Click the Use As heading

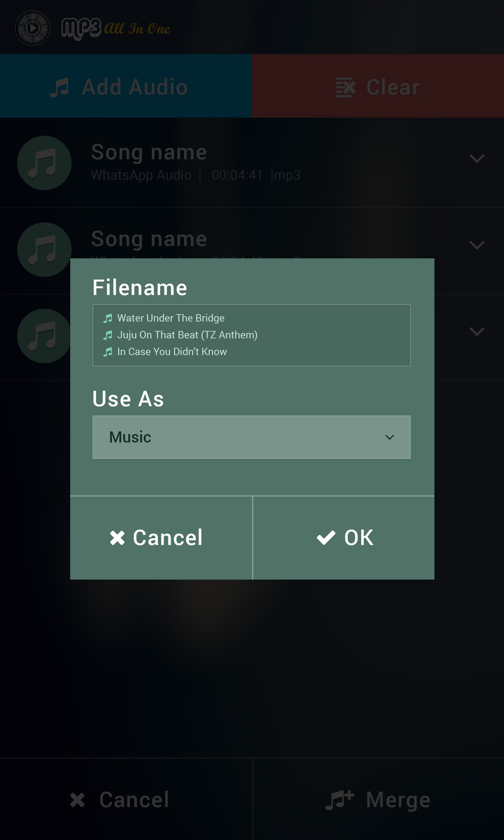[128, 398]
